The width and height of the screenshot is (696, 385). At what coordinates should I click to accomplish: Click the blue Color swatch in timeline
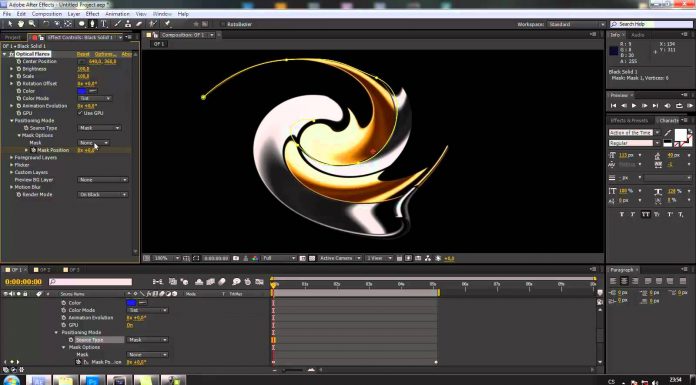point(131,303)
